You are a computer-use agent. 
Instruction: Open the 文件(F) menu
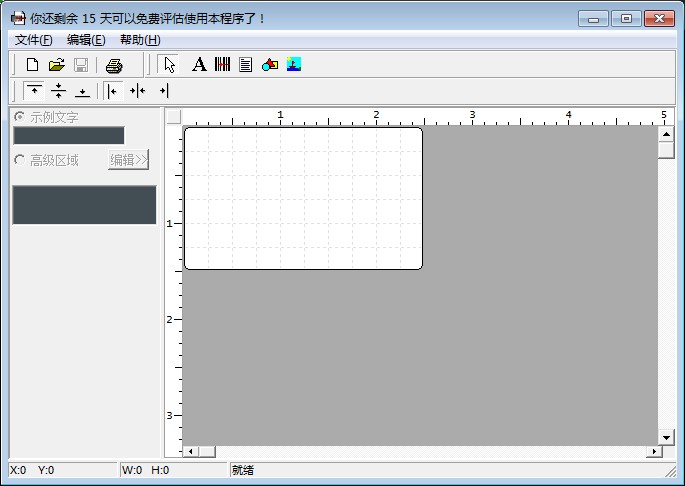coord(34,40)
